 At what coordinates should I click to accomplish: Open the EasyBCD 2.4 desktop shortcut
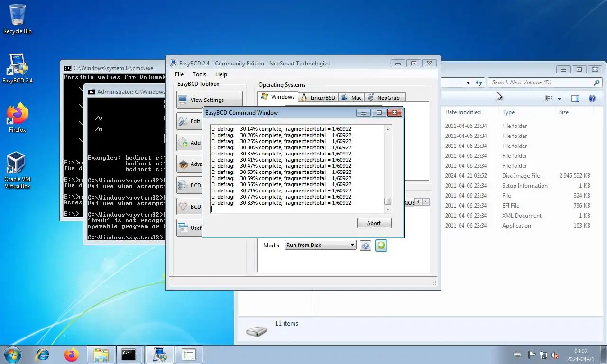(18, 69)
